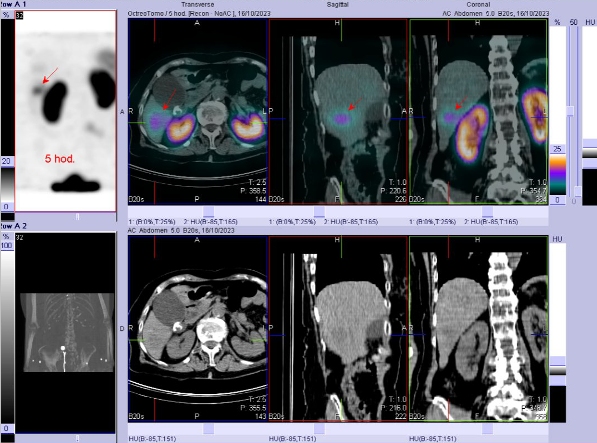Select the CT-only sagittal view
597x443 pixels.
(338, 328)
